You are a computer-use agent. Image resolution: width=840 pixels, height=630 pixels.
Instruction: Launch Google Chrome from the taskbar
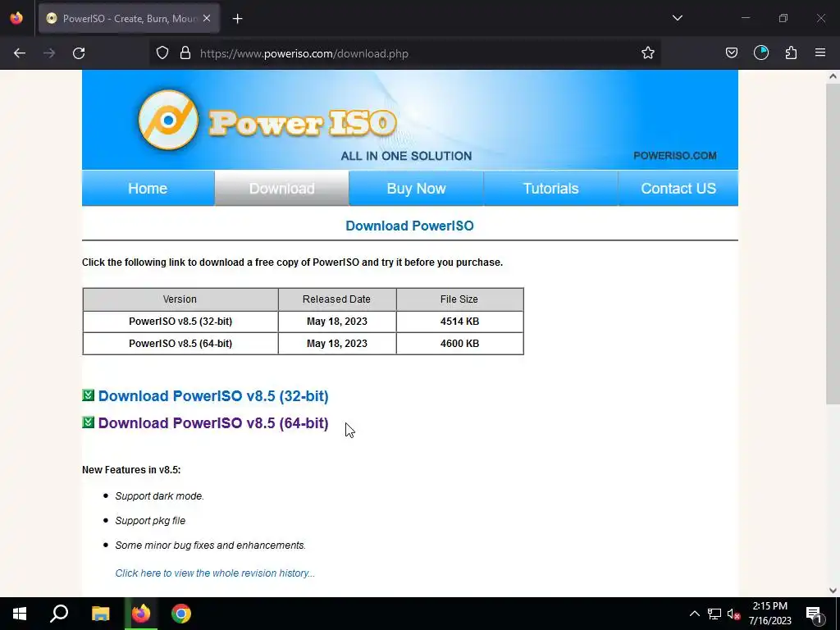tap(181, 614)
